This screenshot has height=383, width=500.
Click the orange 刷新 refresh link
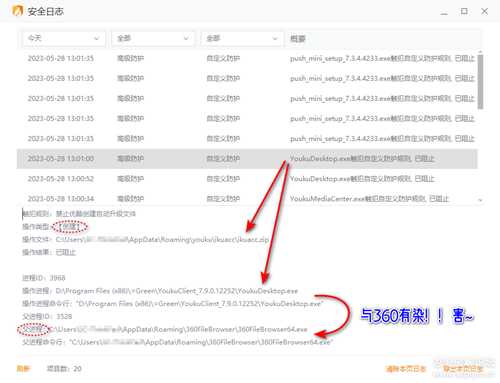[23, 369]
